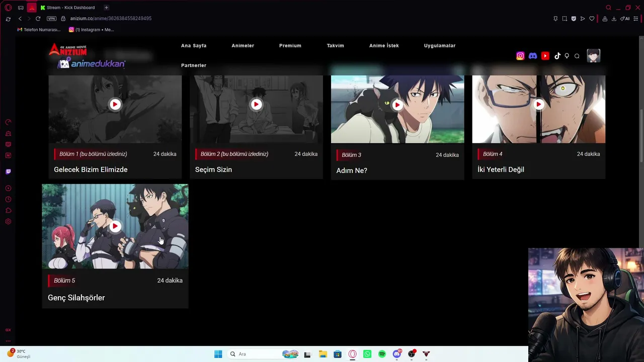Open the Easy Setup sliders menu
Viewport: 644px width, 362px height.
coord(635,19)
